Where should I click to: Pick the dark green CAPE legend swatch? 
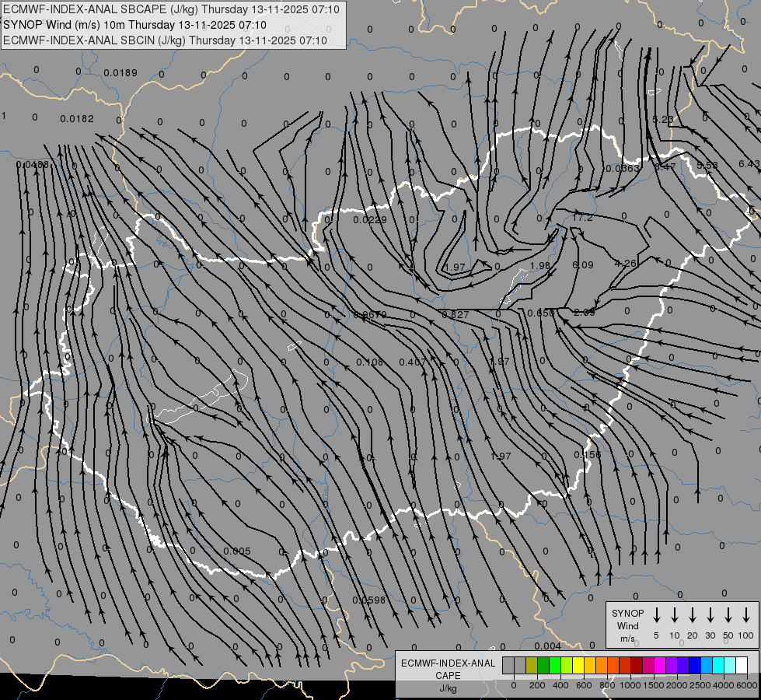tap(543, 665)
